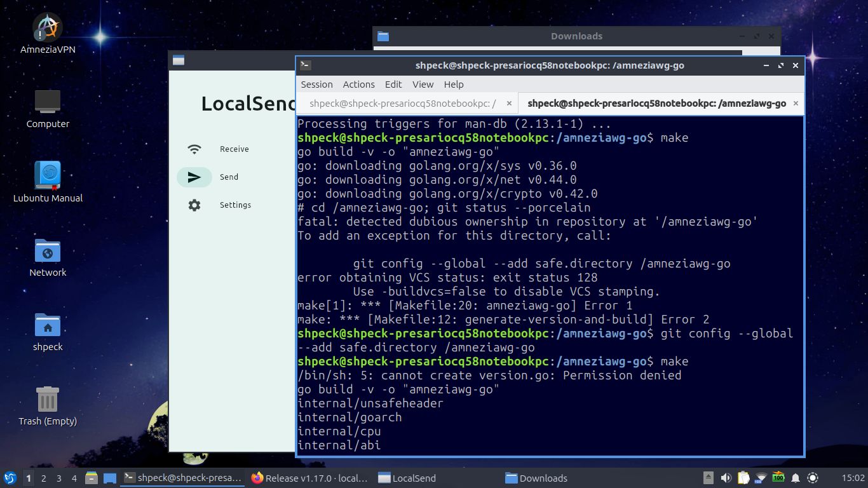
Task: Switch to virtual desktop 4
Action: tap(74, 478)
